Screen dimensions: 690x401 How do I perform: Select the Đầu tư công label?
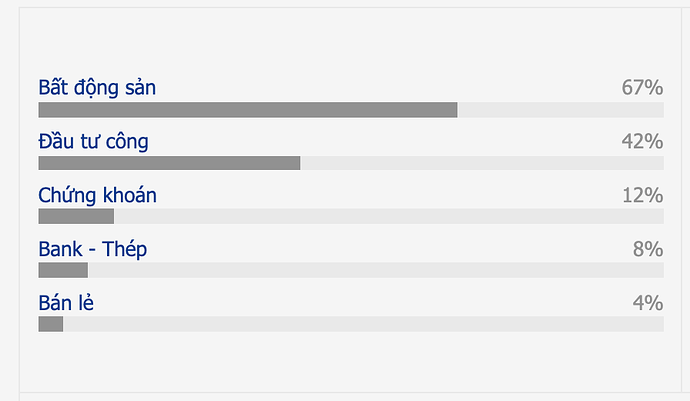point(93,142)
